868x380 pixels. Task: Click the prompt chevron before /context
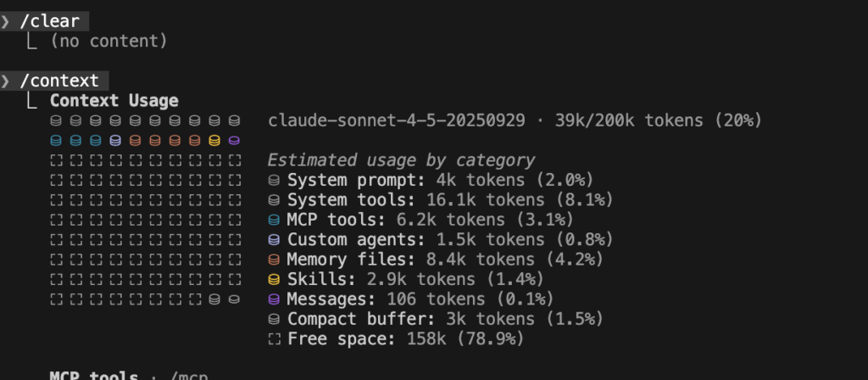[x=6, y=81]
